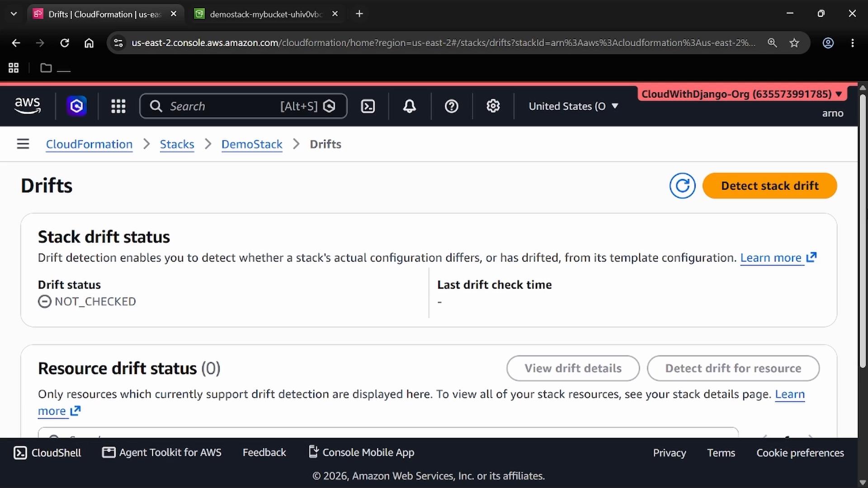Click Detect drift for resource button
Viewport: 868px width, 488px height.
click(x=733, y=368)
